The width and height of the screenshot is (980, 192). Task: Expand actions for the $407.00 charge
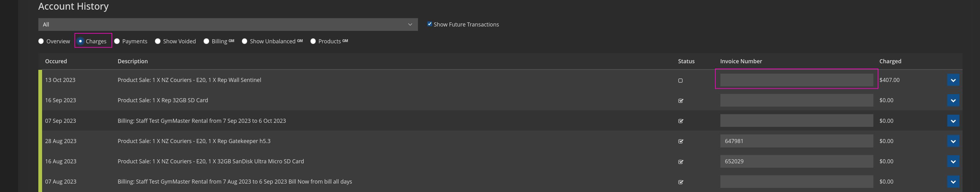(x=953, y=80)
